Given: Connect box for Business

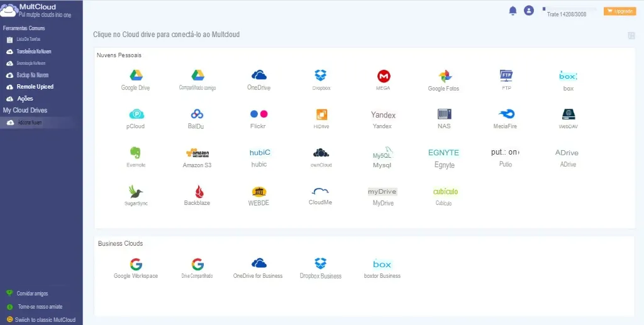Looking at the screenshot, I should (x=382, y=264).
